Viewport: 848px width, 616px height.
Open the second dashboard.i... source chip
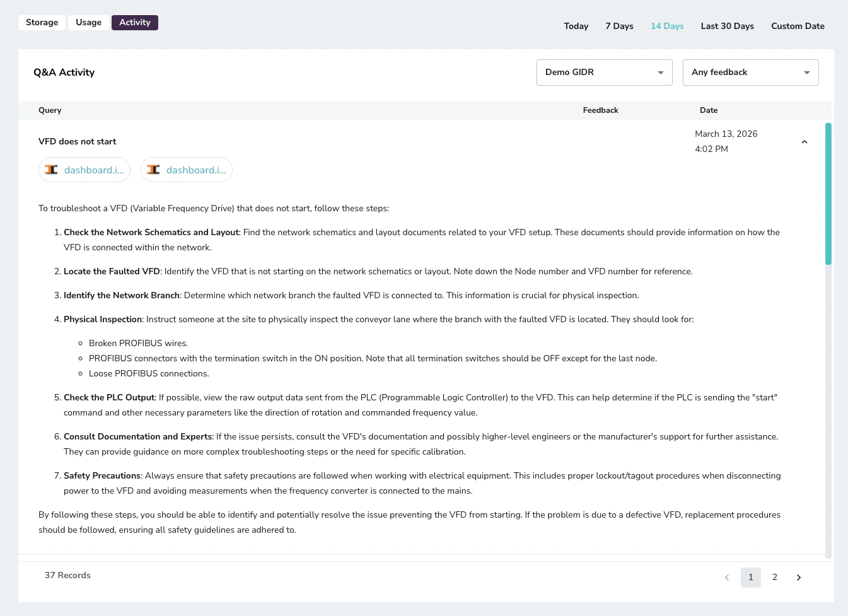coord(187,170)
